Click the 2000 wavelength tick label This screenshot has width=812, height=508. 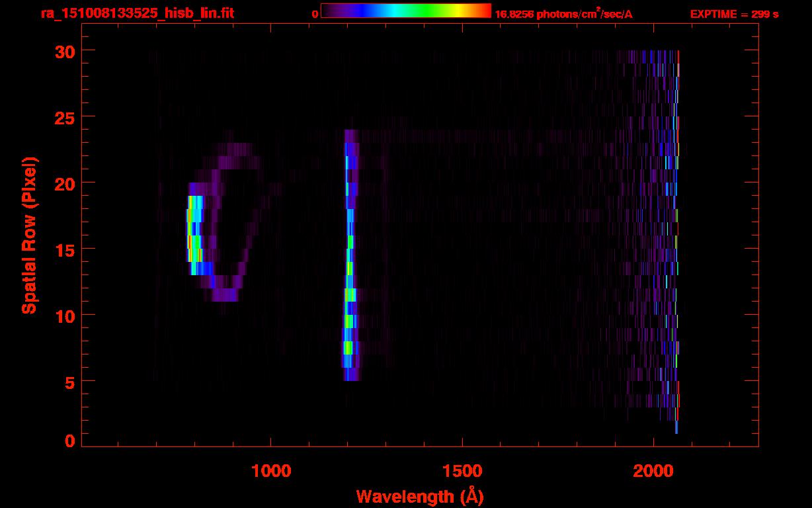point(653,470)
